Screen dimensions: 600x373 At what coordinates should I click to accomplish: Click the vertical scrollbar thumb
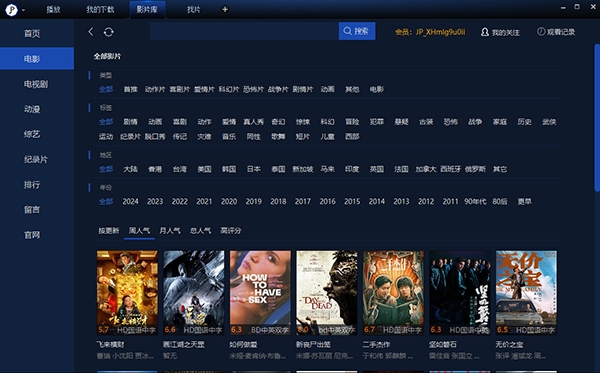597,117
